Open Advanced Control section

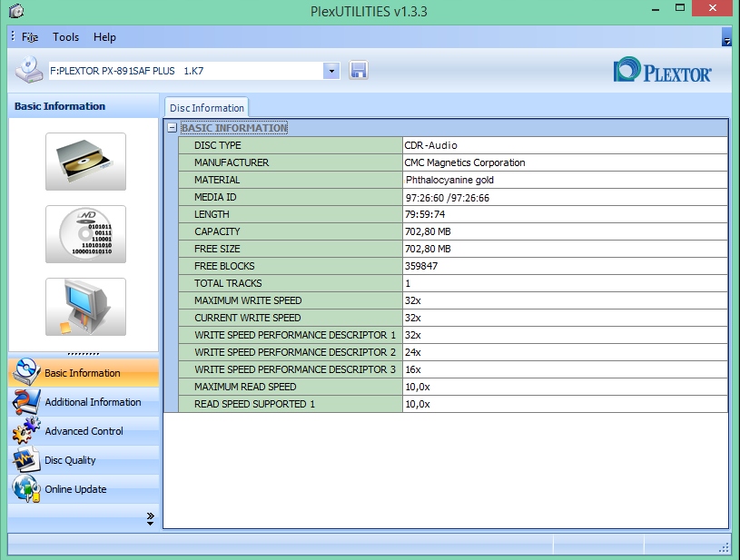[x=84, y=431]
